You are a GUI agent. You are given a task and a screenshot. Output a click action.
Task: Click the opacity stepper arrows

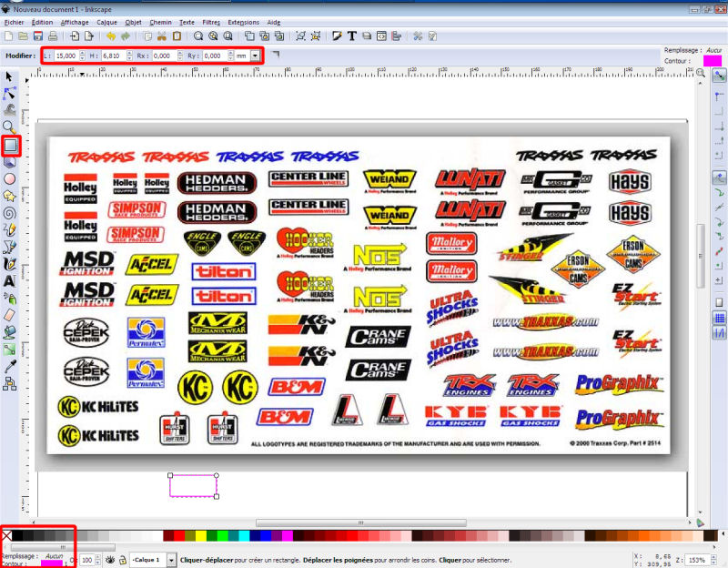click(x=97, y=560)
